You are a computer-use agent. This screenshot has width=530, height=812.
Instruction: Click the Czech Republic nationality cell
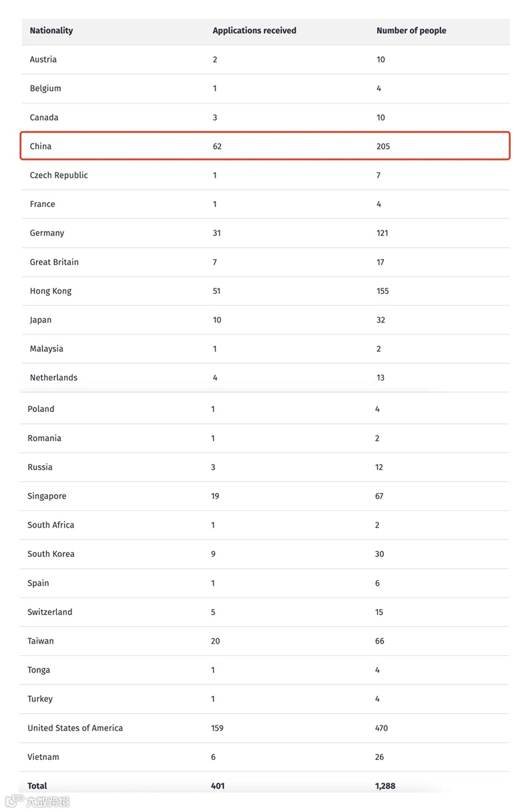point(59,175)
